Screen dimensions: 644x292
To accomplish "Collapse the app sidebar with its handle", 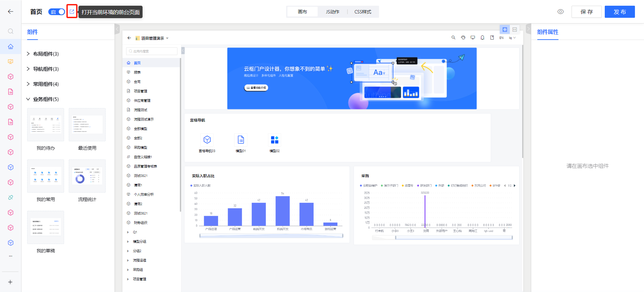I will click(183, 51).
